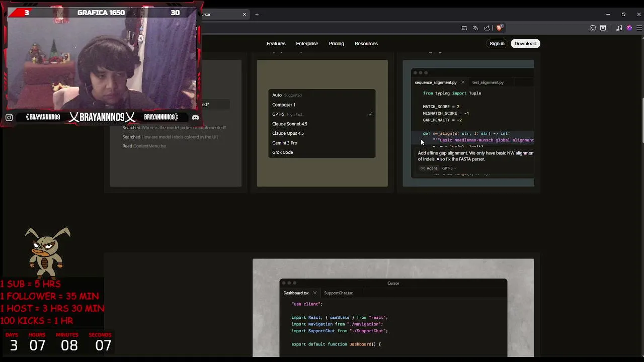The image size is (644, 362).
Task: Close the current browser tab
Action: click(245, 14)
